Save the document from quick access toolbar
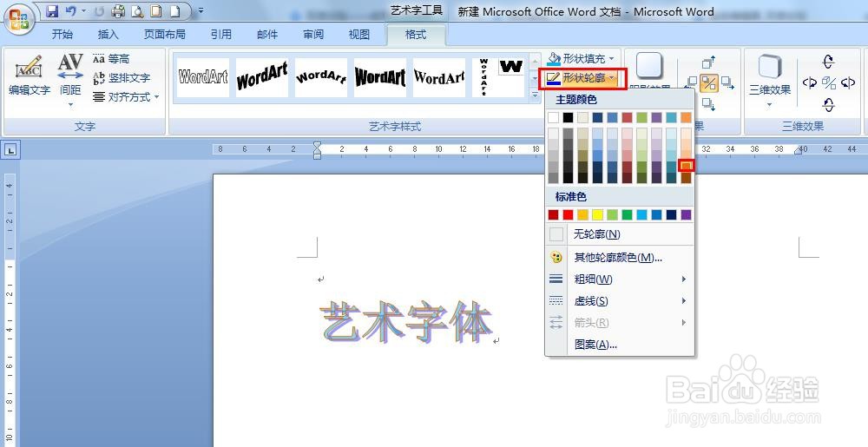Screen dimensions: 868x447 [53, 10]
